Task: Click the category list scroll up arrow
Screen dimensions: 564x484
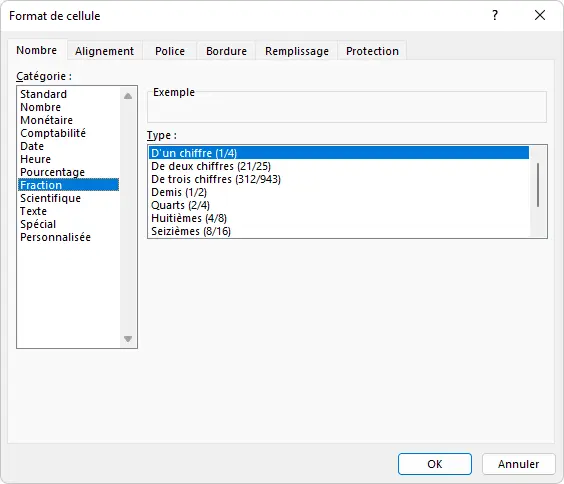Action: click(128, 96)
